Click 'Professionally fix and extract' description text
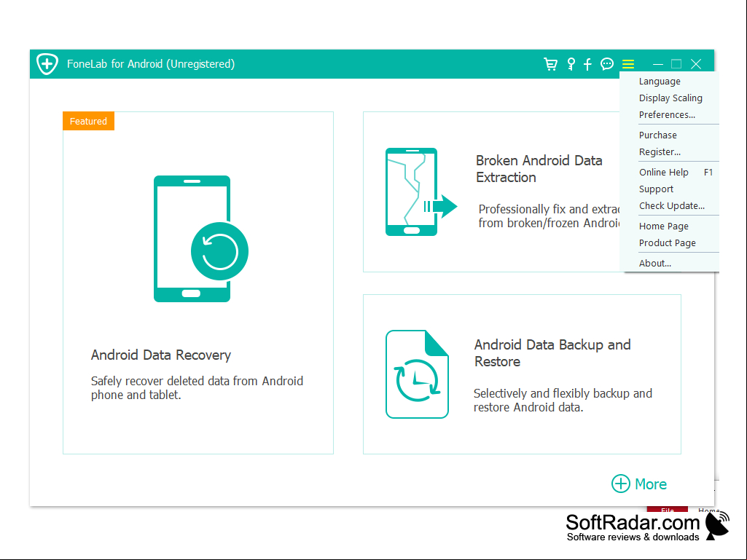Image resolution: width=747 pixels, height=560 pixels. 549,216
